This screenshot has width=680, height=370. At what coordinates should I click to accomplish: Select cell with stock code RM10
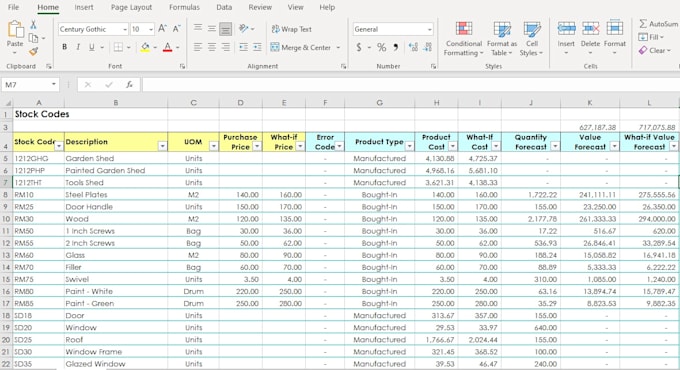tap(39, 195)
